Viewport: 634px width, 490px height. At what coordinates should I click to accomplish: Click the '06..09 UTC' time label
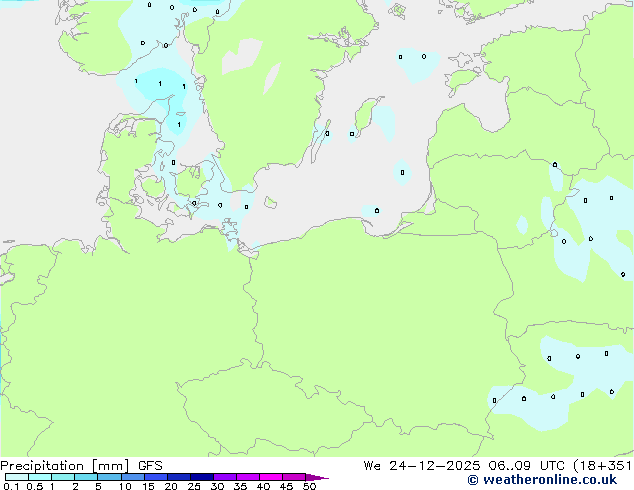click(x=526, y=466)
